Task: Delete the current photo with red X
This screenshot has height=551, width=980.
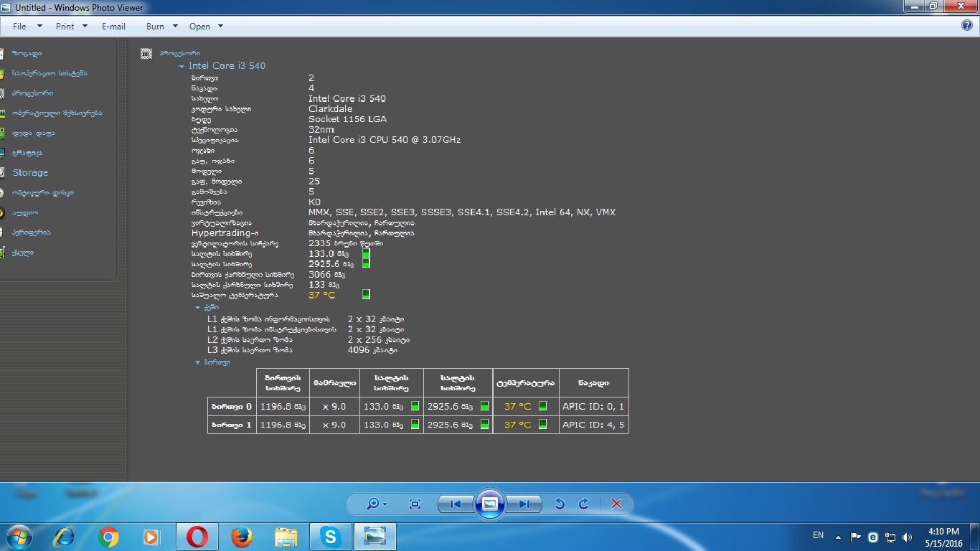Action: (616, 504)
